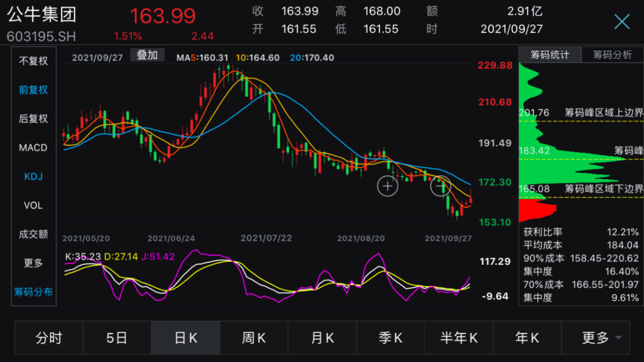Click the 70%成本 166.55-201.97 row
This screenshot has width=644, height=362.
click(x=581, y=284)
